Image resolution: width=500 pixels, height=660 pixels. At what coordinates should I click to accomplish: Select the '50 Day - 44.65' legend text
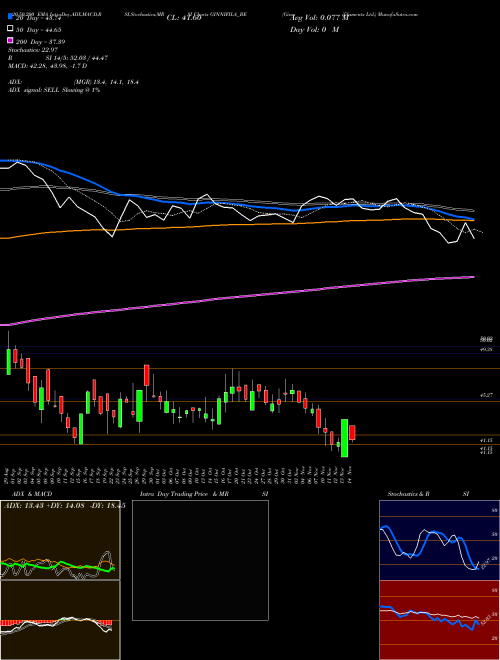click(38, 30)
